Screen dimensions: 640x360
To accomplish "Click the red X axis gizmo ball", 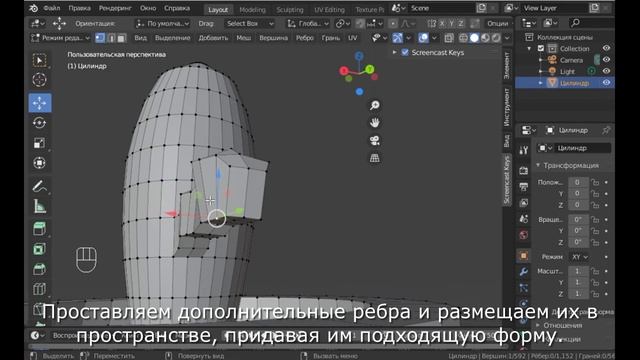I will point(344,71).
